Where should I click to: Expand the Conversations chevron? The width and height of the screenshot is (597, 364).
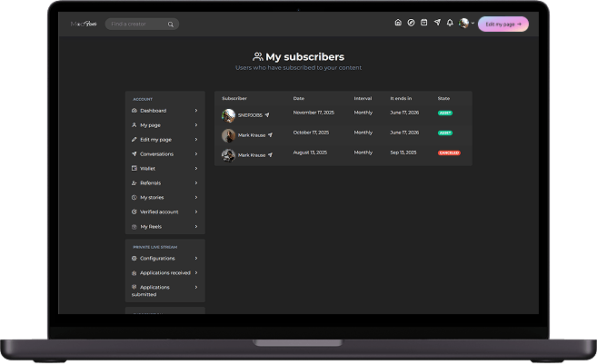[x=196, y=154]
